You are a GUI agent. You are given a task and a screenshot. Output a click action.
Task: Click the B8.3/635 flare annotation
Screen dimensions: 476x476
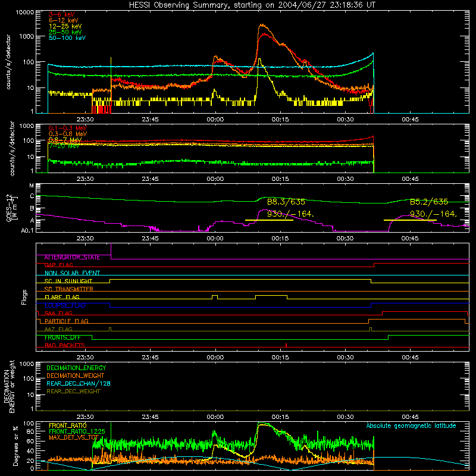click(286, 202)
